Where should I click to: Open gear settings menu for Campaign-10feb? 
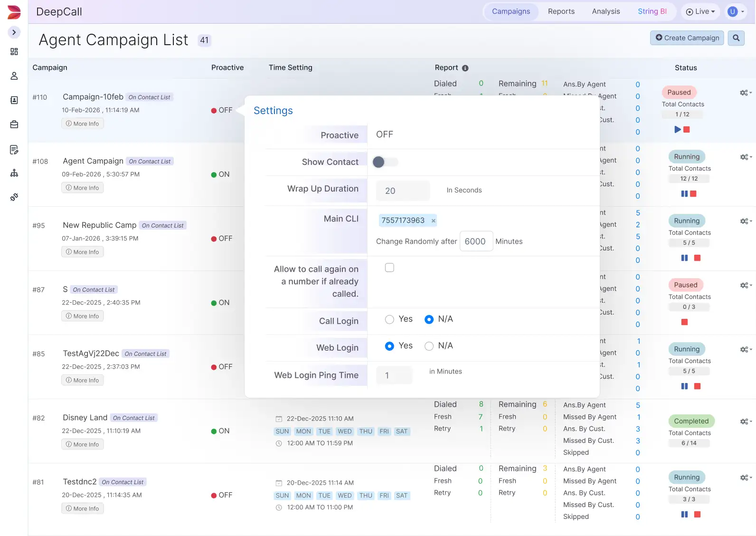746,93
